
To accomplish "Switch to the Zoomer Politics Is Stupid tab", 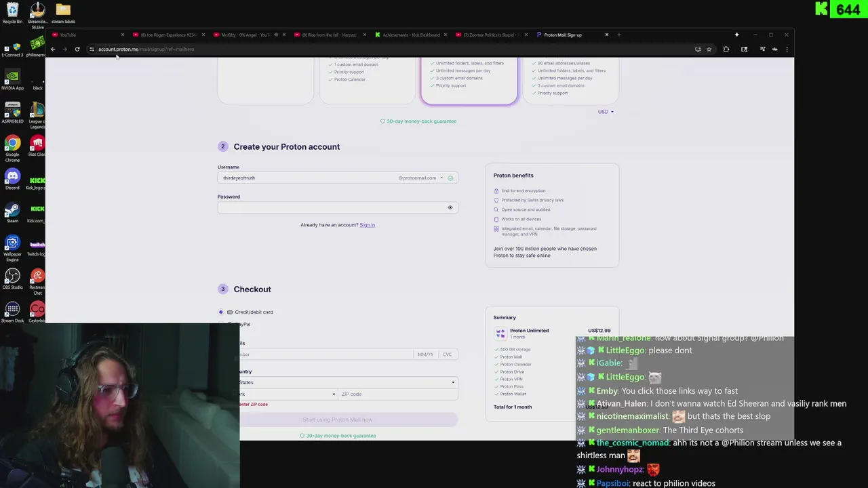I will 491,35.
